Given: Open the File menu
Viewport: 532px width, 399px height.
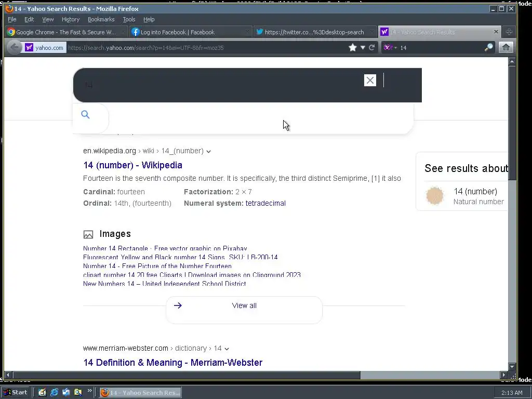Looking at the screenshot, I should [12, 19].
